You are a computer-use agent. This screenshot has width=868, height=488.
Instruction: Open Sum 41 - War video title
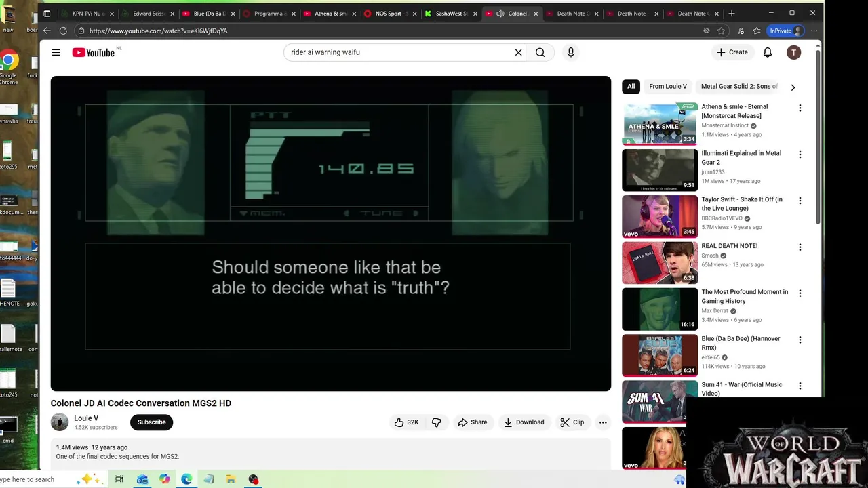pyautogui.click(x=742, y=389)
